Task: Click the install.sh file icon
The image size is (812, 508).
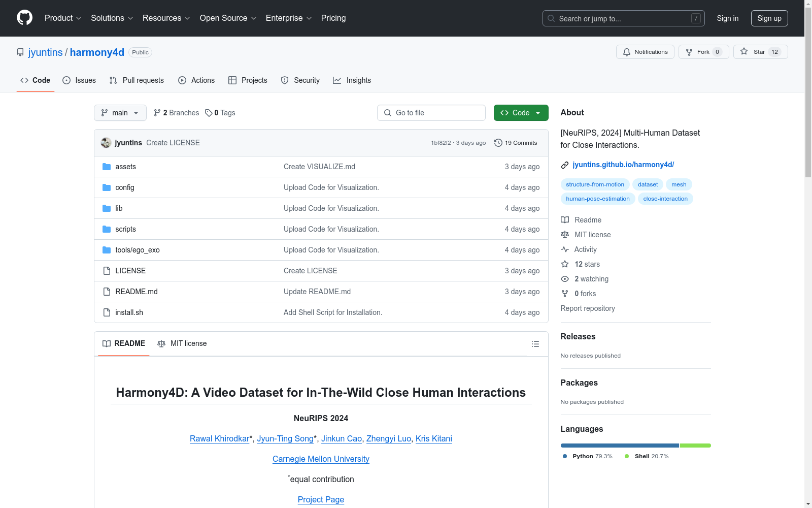Action: coord(107,312)
